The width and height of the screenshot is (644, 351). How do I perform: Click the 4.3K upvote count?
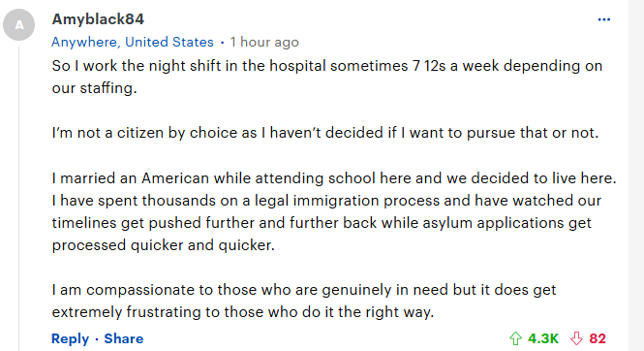pos(543,338)
